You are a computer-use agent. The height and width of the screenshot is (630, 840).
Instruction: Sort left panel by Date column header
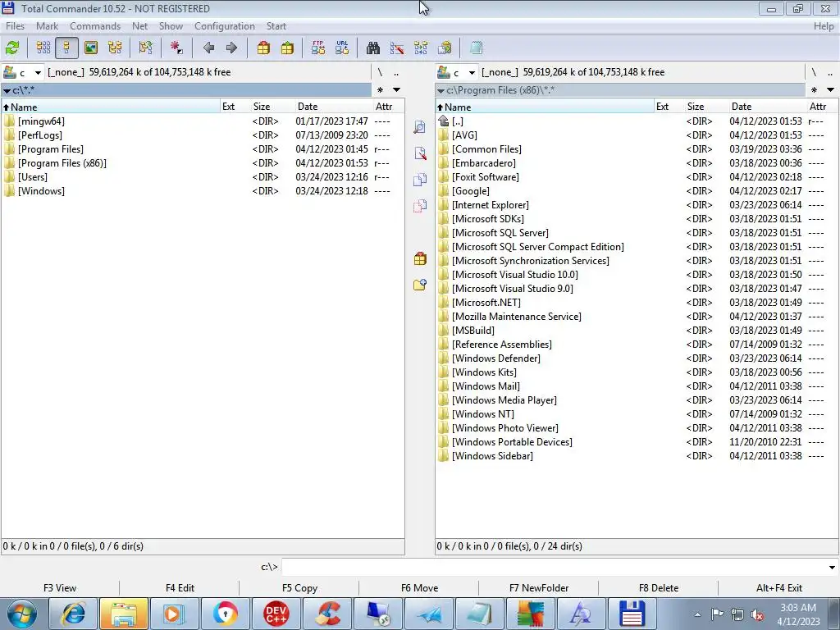333,106
